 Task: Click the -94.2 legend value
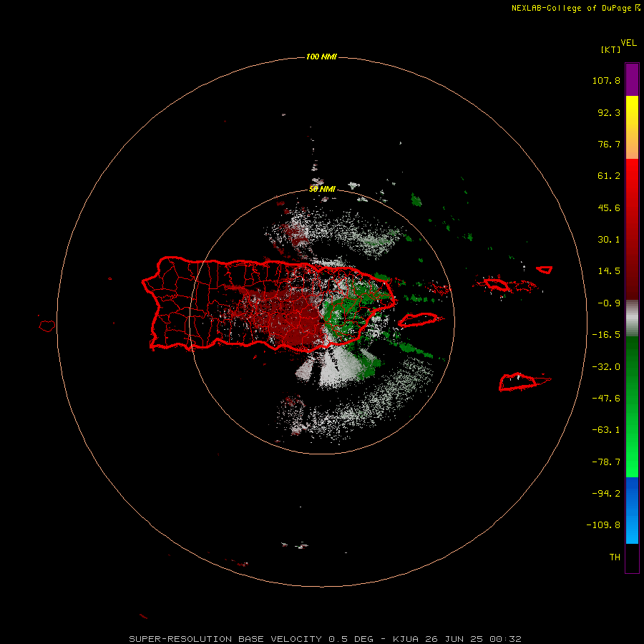point(606,493)
